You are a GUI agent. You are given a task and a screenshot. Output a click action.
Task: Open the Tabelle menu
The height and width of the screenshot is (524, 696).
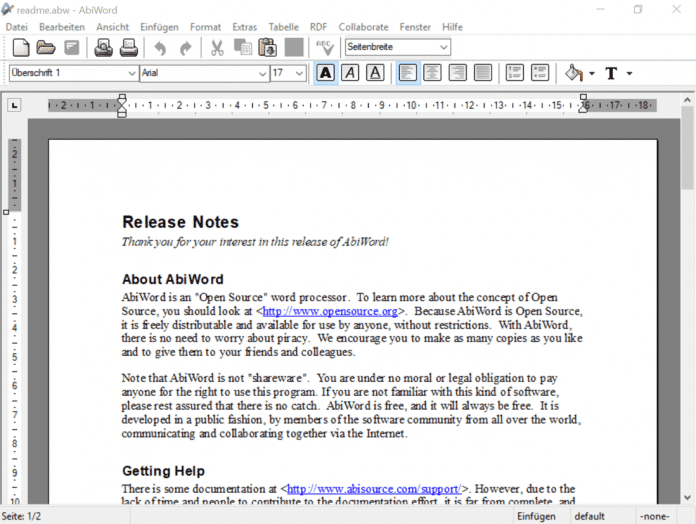pos(283,27)
